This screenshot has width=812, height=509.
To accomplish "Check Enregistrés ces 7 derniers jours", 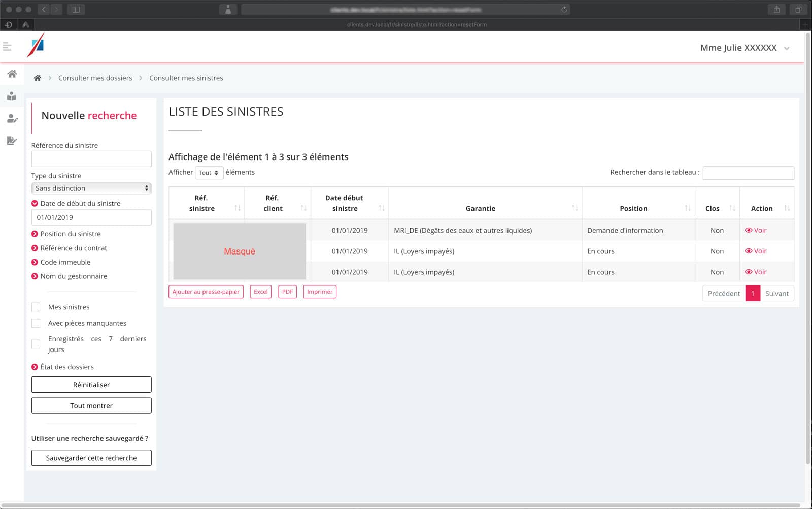I will (x=36, y=344).
